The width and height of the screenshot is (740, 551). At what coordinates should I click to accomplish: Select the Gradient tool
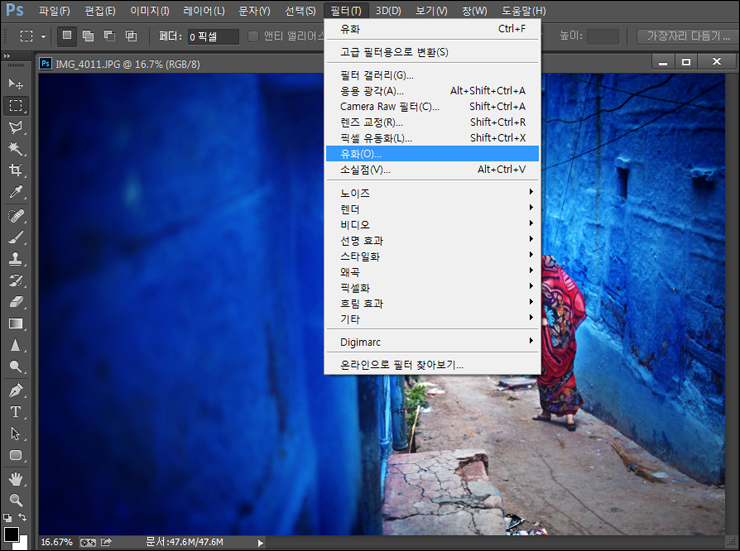coord(15,324)
